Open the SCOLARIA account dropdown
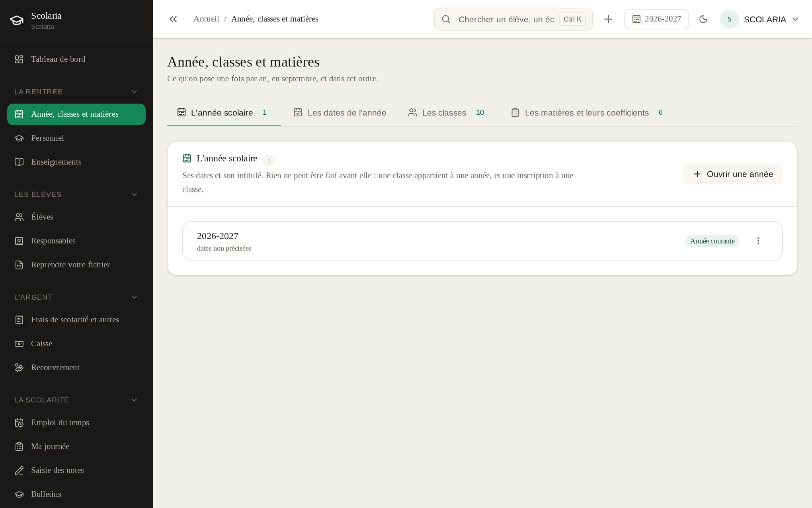The height and width of the screenshot is (508, 812). click(x=760, y=19)
